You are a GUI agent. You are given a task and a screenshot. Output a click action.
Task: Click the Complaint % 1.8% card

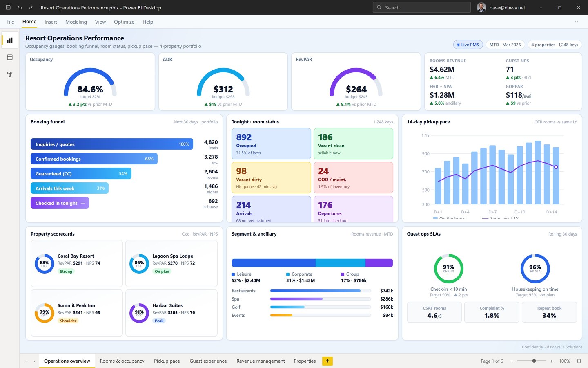(x=492, y=312)
